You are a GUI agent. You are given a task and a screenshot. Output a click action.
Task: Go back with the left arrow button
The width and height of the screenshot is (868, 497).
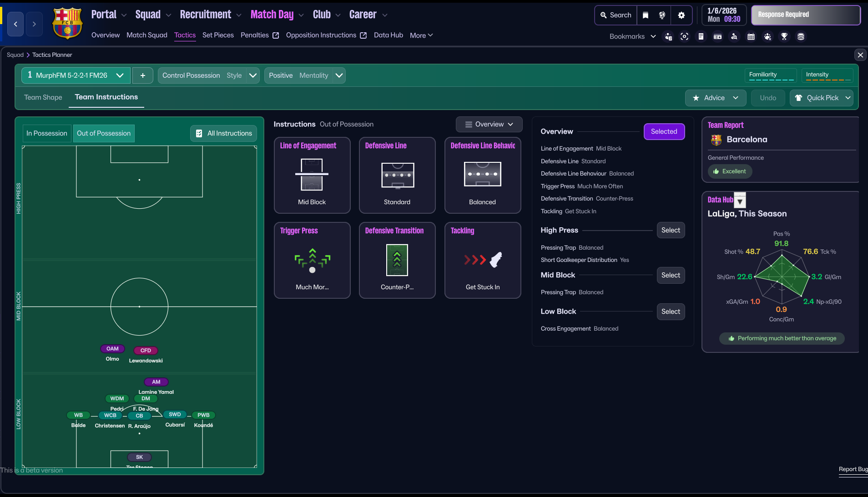click(15, 24)
